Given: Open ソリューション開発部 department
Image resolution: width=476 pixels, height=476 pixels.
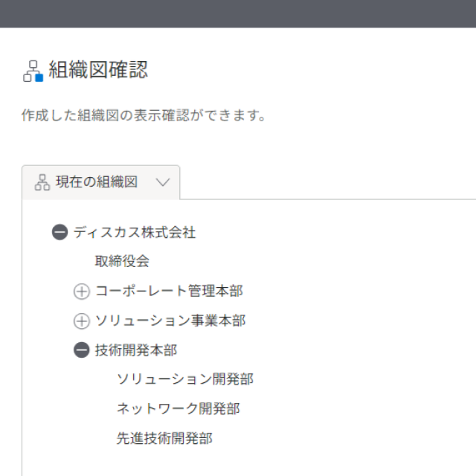Looking at the screenshot, I should pos(185,379).
